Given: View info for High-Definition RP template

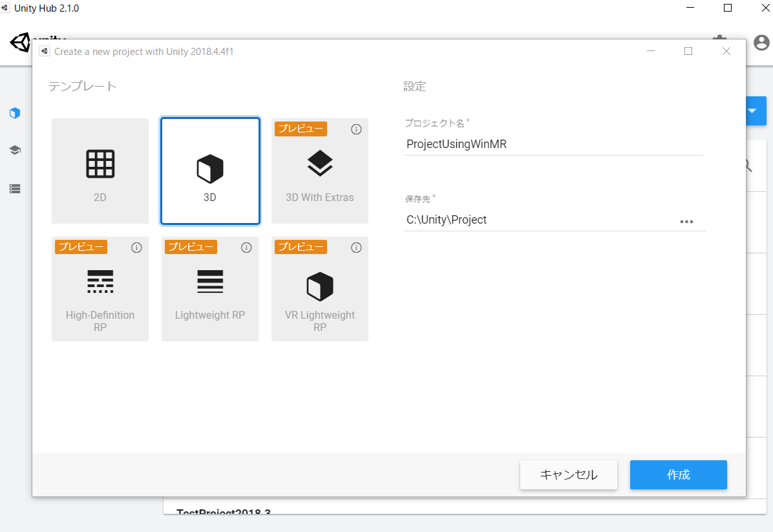Looking at the screenshot, I should coord(136,247).
